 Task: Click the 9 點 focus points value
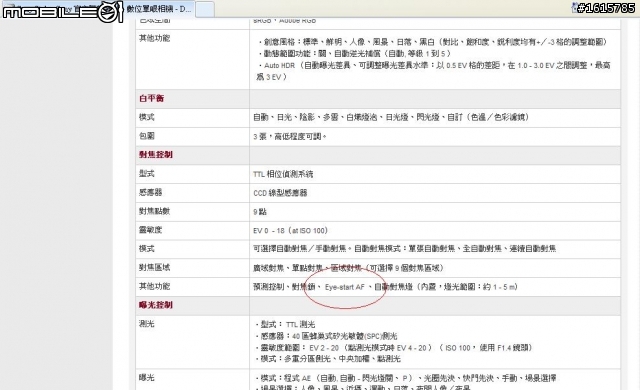[x=260, y=212]
